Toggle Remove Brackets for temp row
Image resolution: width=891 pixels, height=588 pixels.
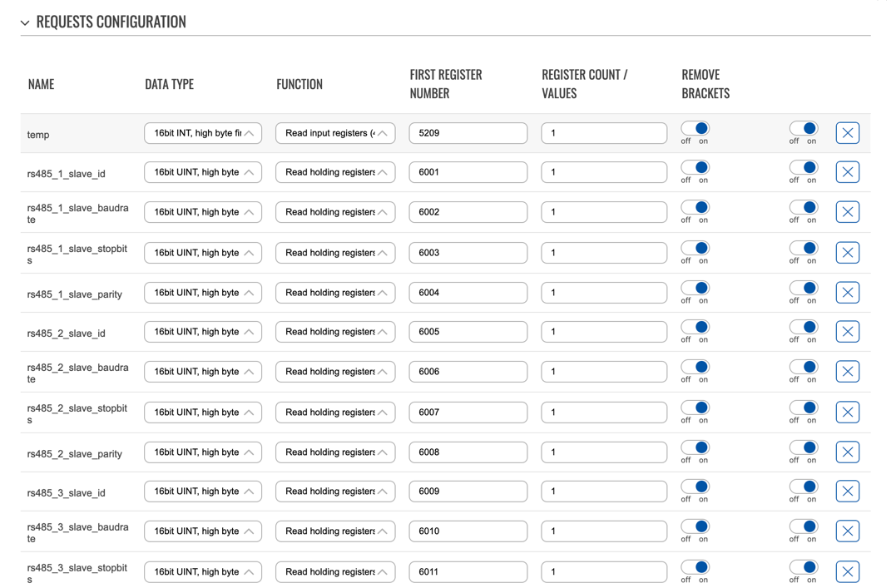coord(695,128)
